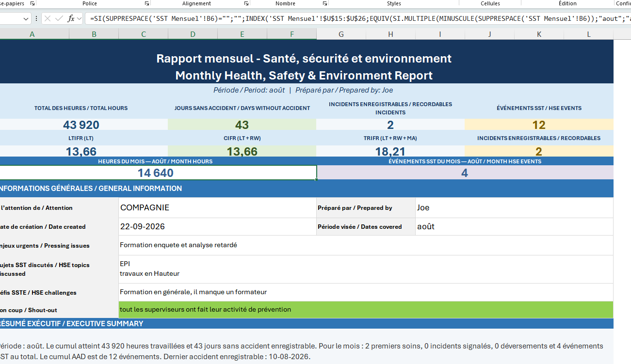The image size is (631, 364).
Task: Open Alignement group dialog launcher icon
Action: tap(246, 3)
